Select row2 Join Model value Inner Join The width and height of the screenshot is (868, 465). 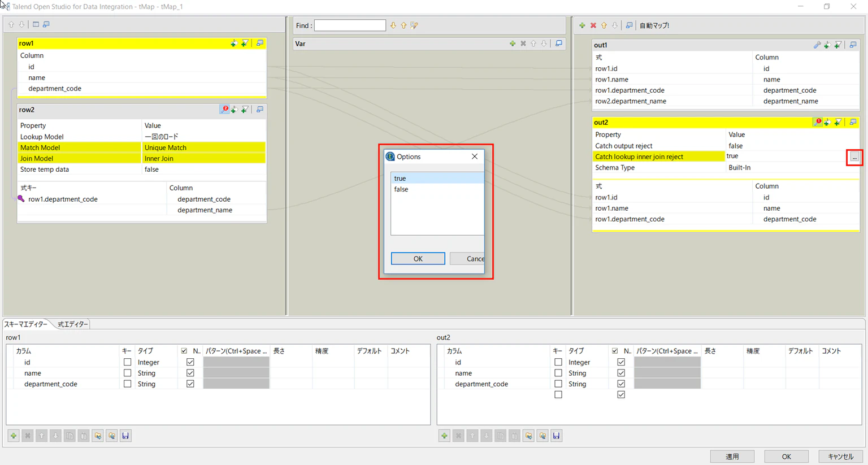click(x=203, y=158)
